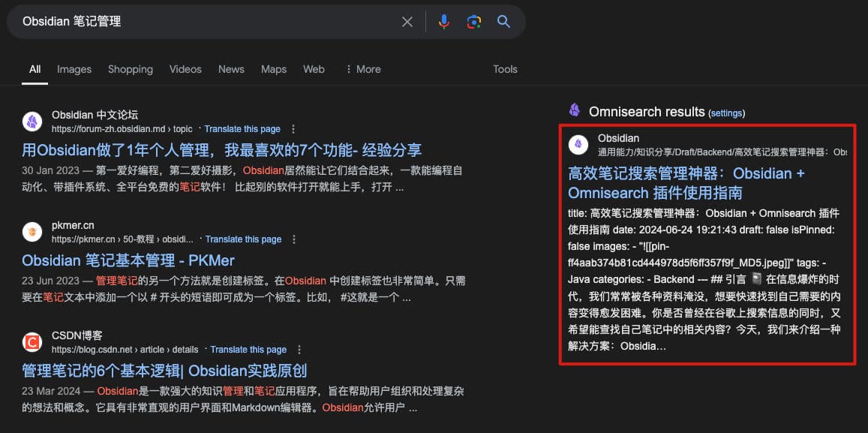The image size is (868, 433).
Task: Clear the search box with the X icon
Action: (407, 22)
